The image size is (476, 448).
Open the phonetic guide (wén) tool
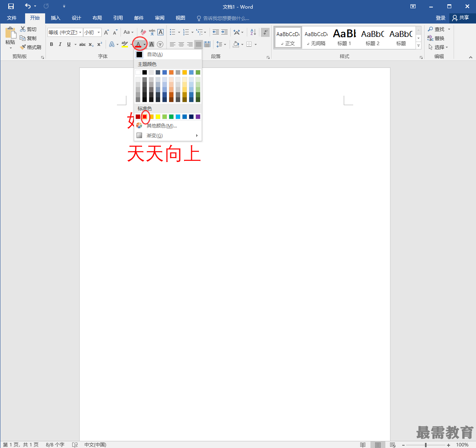[x=152, y=32]
